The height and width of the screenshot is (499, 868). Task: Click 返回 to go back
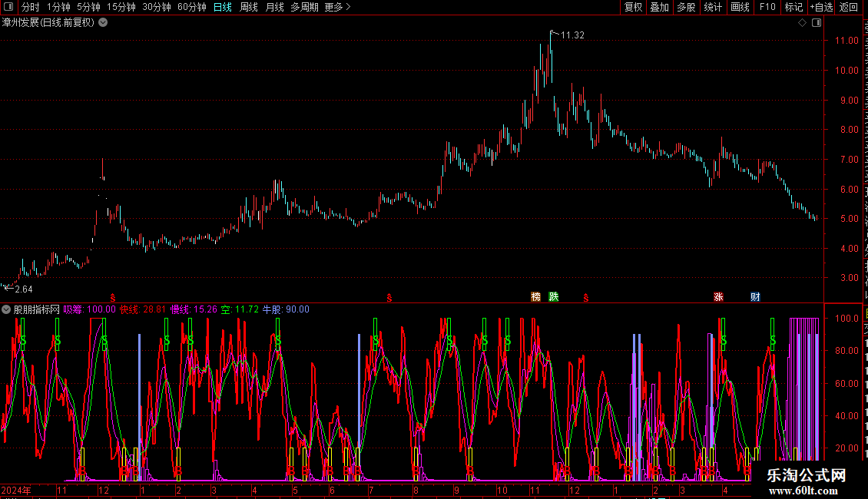pyautogui.click(x=849, y=7)
